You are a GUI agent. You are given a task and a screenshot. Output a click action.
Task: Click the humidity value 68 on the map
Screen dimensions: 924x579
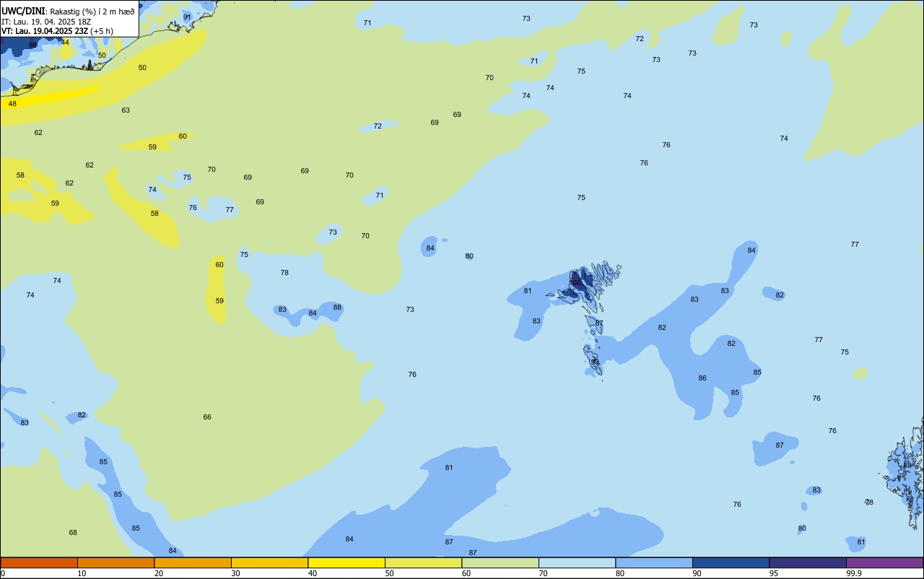pyautogui.click(x=73, y=533)
